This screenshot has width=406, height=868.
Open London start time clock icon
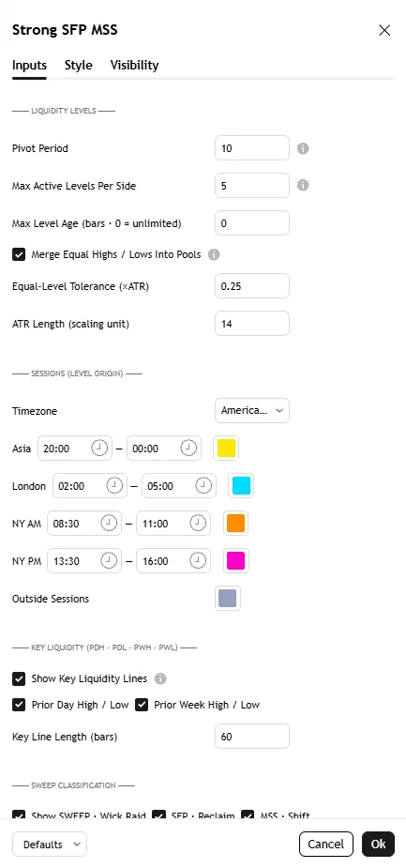click(x=114, y=486)
